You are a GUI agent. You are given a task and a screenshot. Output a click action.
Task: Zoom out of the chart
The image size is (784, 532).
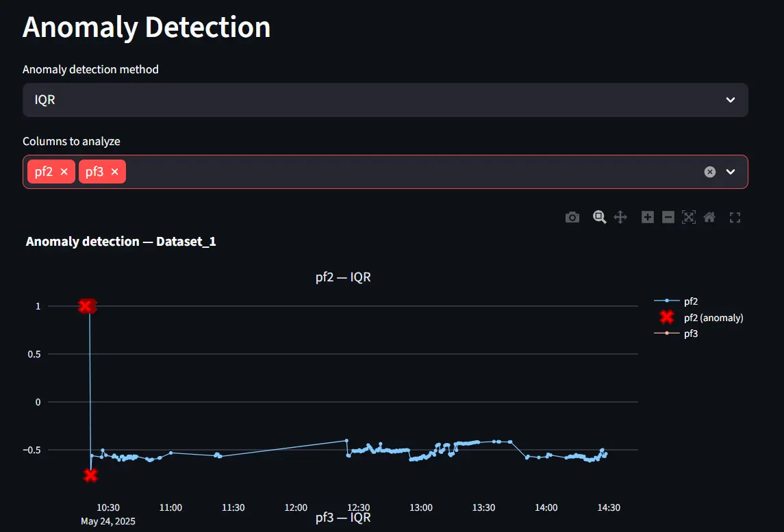click(x=668, y=217)
